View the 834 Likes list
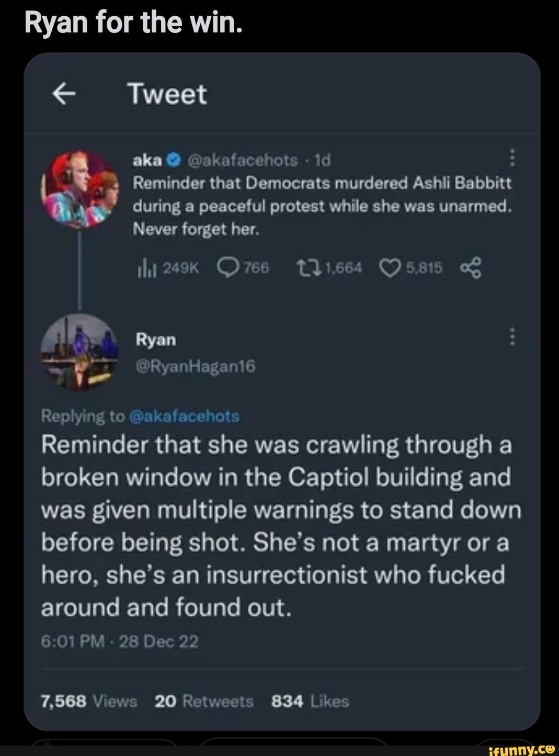 click(310, 702)
